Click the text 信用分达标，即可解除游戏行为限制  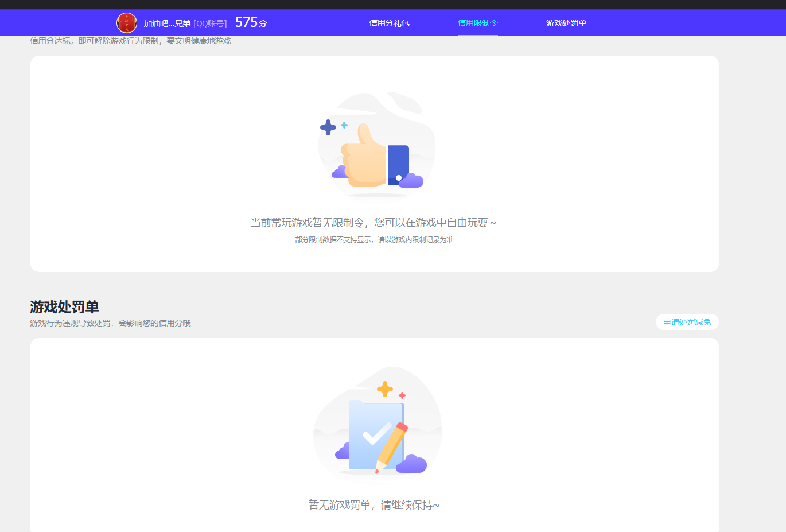click(94, 41)
